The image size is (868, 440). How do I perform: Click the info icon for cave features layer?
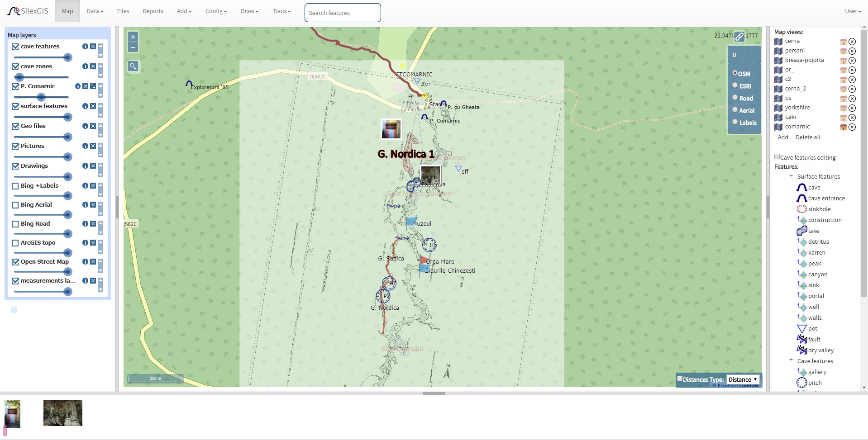(85, 47)
